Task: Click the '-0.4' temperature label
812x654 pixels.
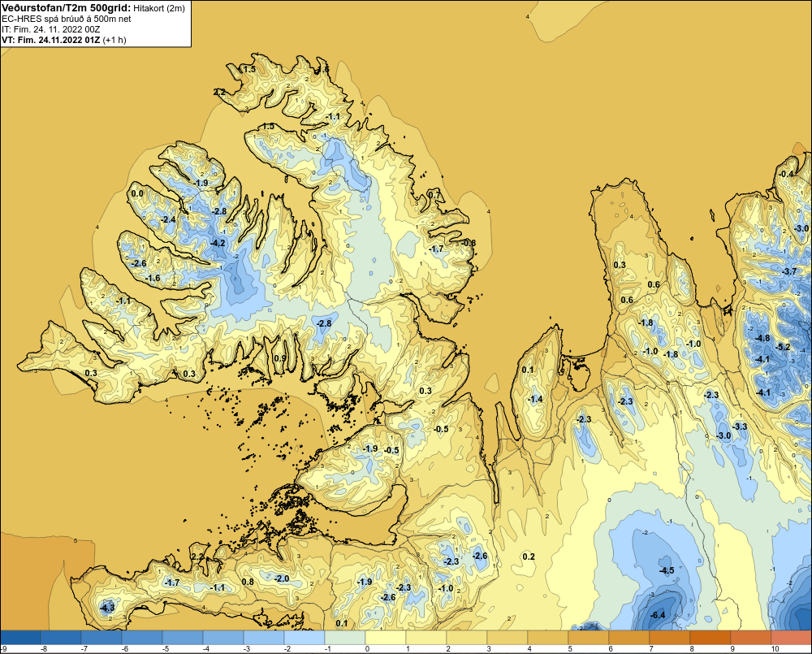Action: point(786,174)
